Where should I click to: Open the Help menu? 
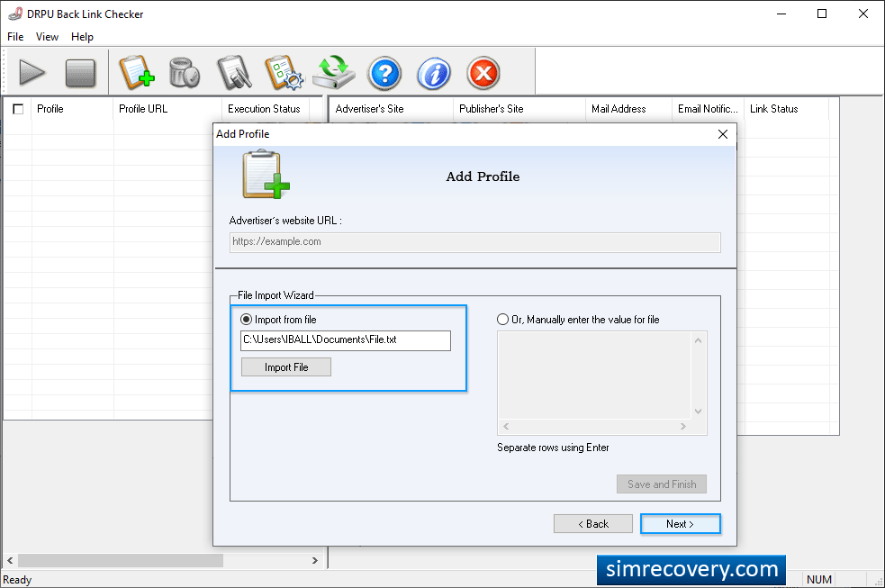(x=82, y=37)
